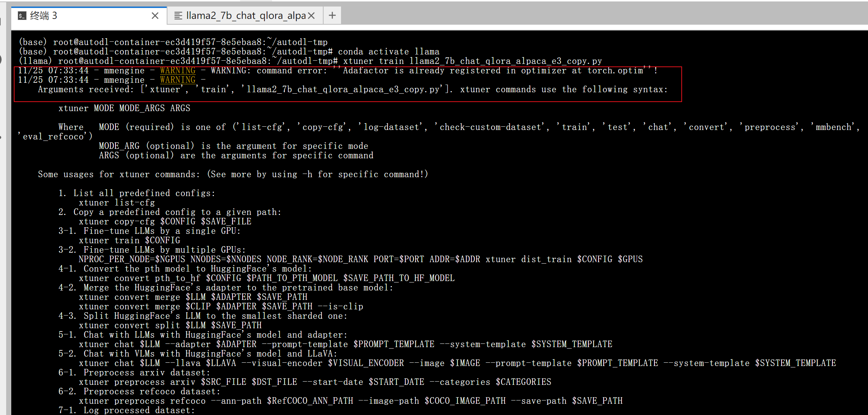Close the llama2_7b_chat_qlora_alpa file tab
The image size is (868, 415).
[311, 16]
